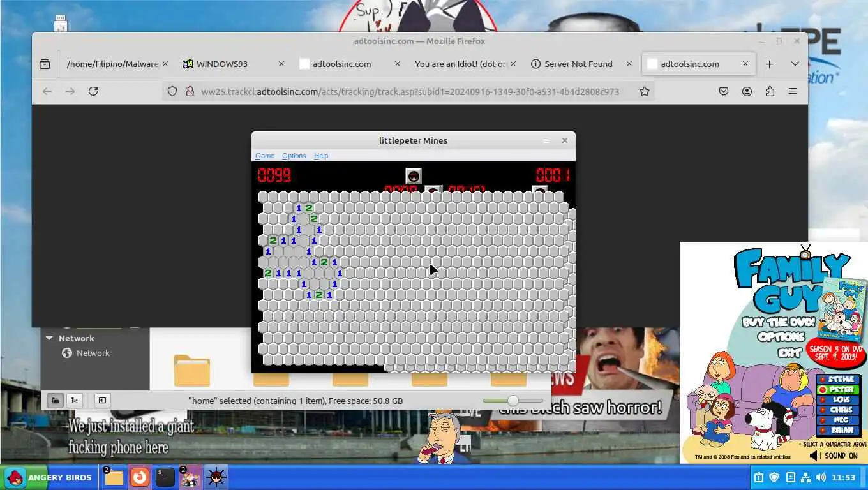This screenshot has height=490, width=868.
Task: Expand the list all tabs dropdown
Action: pos(795,64)
